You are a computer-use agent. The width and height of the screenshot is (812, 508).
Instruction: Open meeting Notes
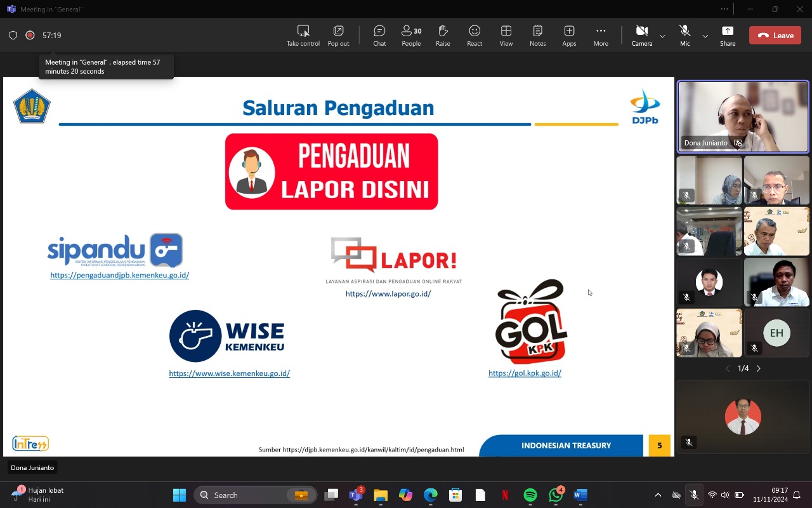tap(538, 36)
